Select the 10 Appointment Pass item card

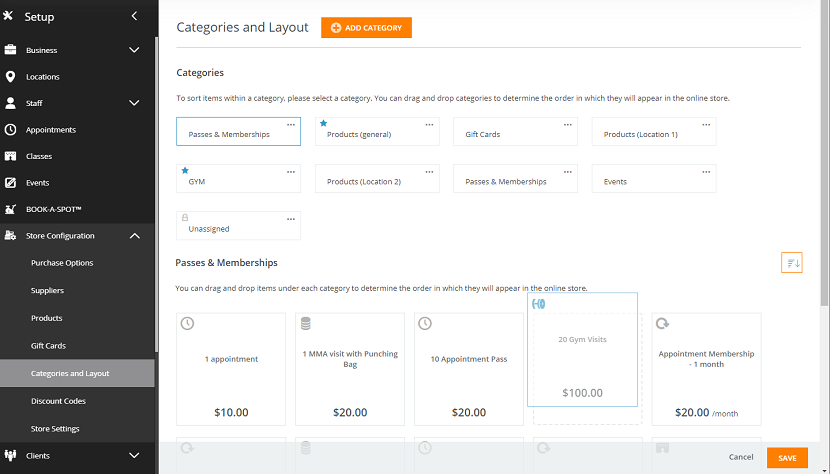pos(469,369)
